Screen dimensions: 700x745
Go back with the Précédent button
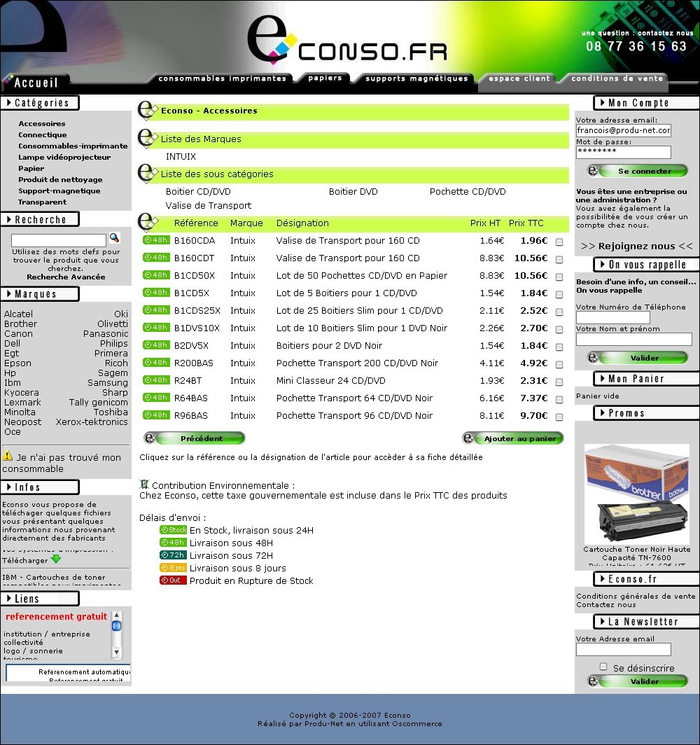[x=194, y=438]
